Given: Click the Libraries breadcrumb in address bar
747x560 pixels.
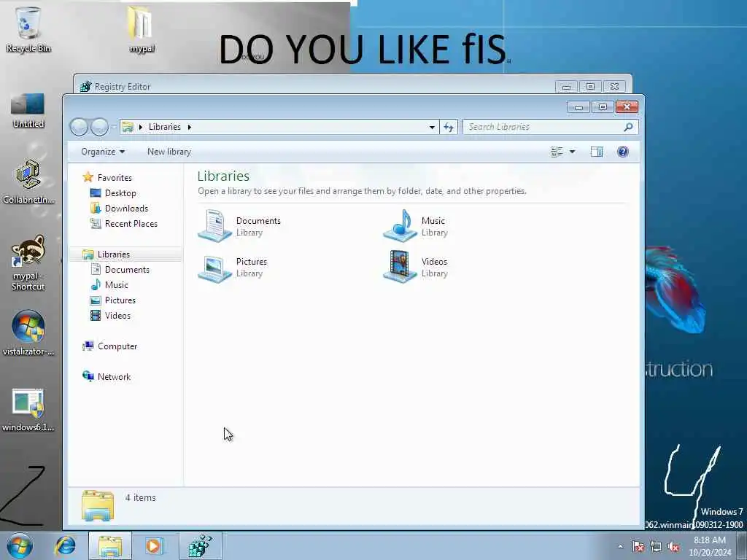Looking at the screenshot, I should pyautogui.click(x=164, y=127).
